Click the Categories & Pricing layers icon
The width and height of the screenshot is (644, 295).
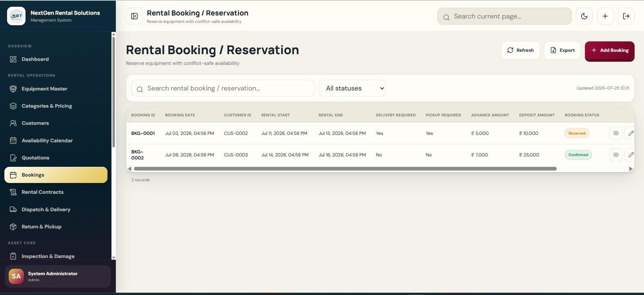pyautogui.click(x=13, y=106)
